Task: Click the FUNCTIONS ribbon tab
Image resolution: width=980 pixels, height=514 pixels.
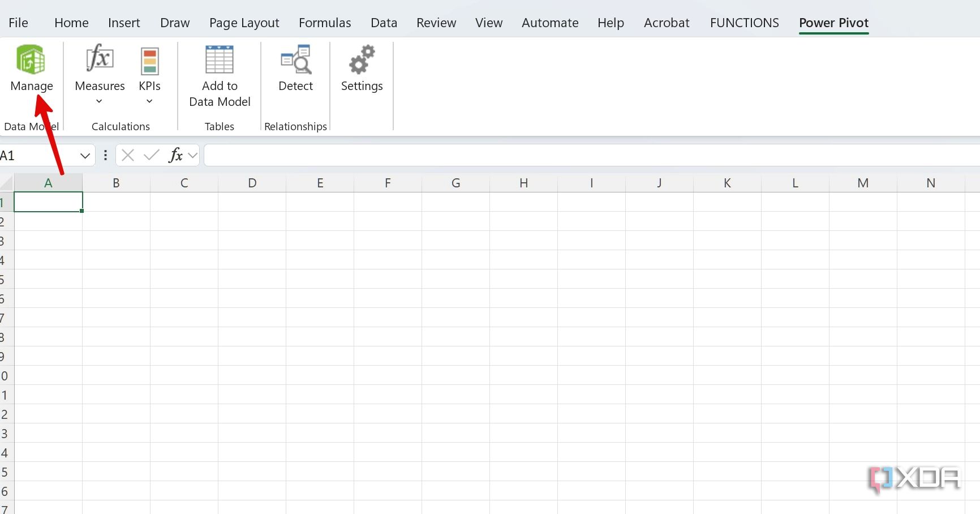Action: 744,23
